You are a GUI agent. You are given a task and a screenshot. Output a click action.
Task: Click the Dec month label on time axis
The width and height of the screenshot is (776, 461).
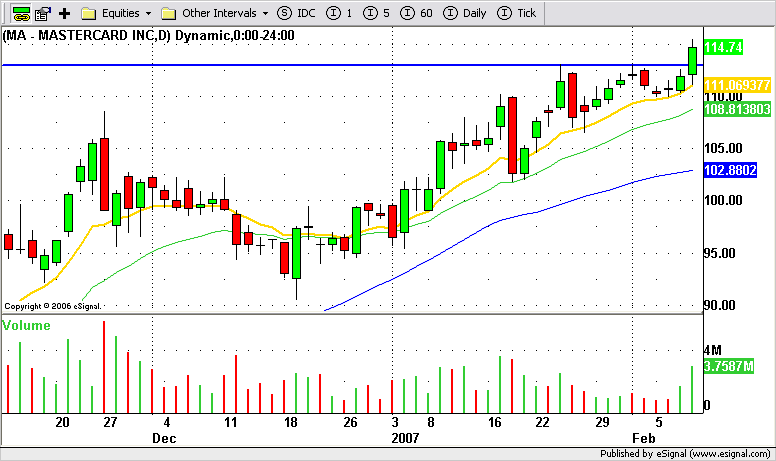click(x=164, y=438)
